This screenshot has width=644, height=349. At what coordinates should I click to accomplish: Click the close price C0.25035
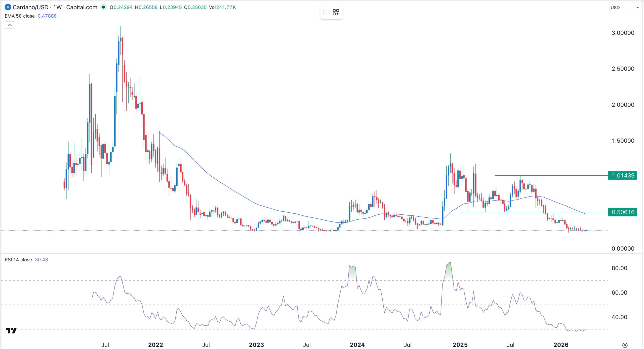tap(195, 7)
